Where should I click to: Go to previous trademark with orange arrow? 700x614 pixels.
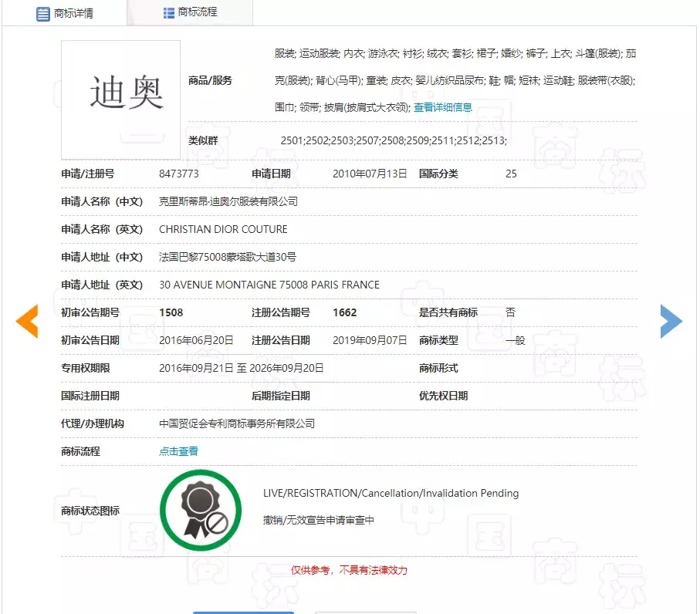pyautogui.click(x=27, y=321)
